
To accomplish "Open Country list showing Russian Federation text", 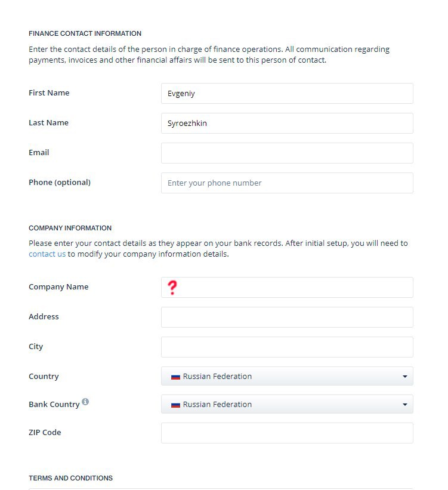I will (x=217, y=377).
